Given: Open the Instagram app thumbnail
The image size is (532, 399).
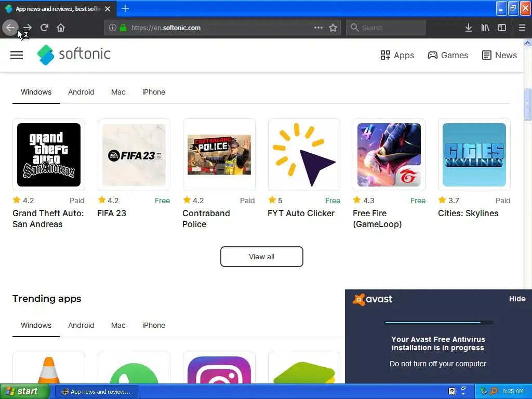Looking at the screenshot, I should click(219, 368).
